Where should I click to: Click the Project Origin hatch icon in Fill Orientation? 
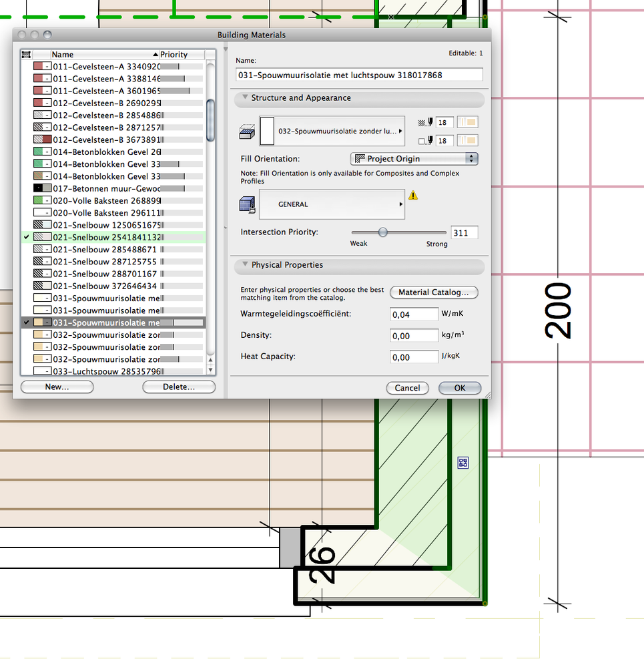[x=361, y=158]
